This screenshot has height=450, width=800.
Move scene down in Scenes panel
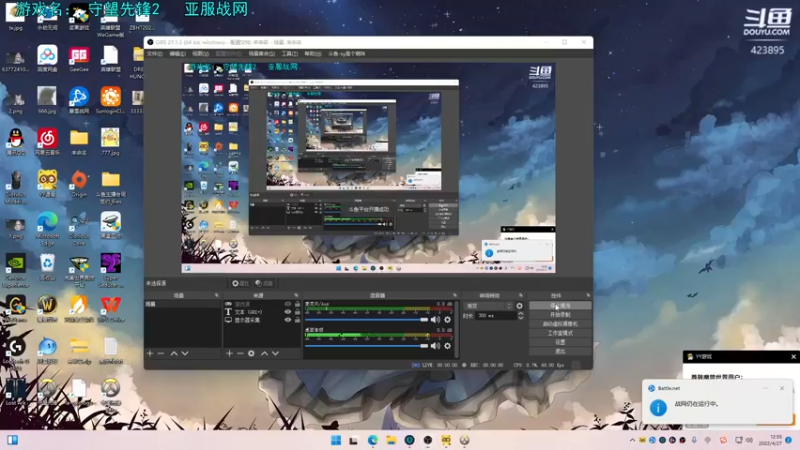click(185, 353)
